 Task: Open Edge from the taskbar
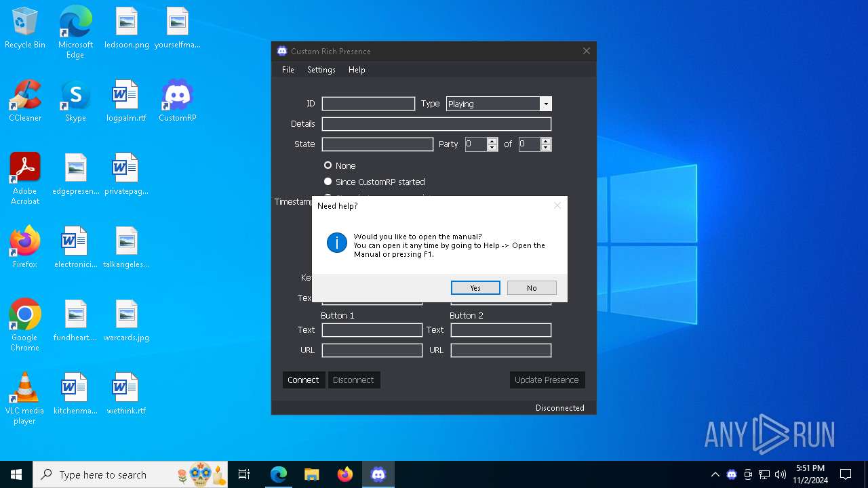click(279, 474)
